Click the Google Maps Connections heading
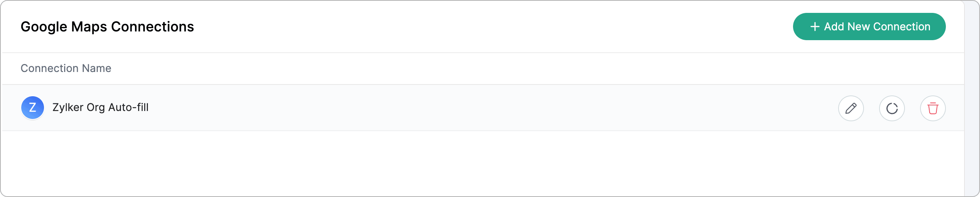980x197 pixels. point(107,27)
